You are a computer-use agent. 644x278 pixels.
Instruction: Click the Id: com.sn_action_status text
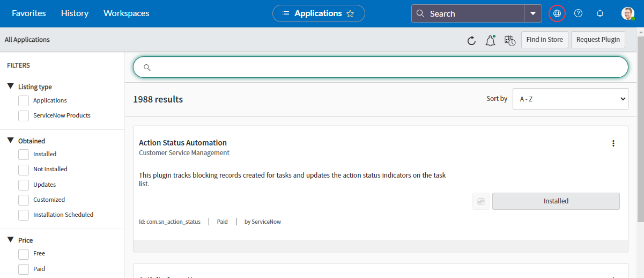(169, 222)
